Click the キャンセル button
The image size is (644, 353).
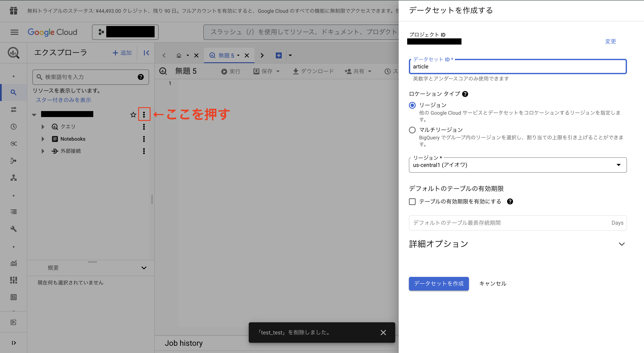[x=493, y=284]
